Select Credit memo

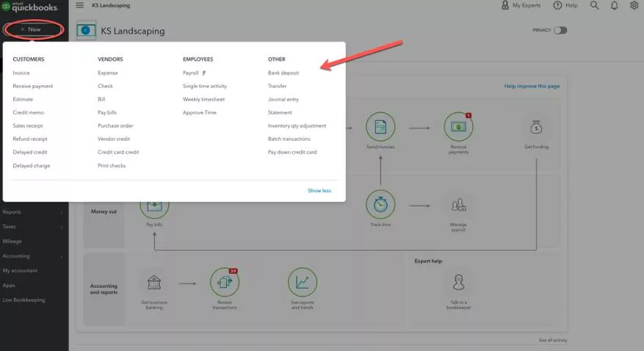(x=29, y=112)
